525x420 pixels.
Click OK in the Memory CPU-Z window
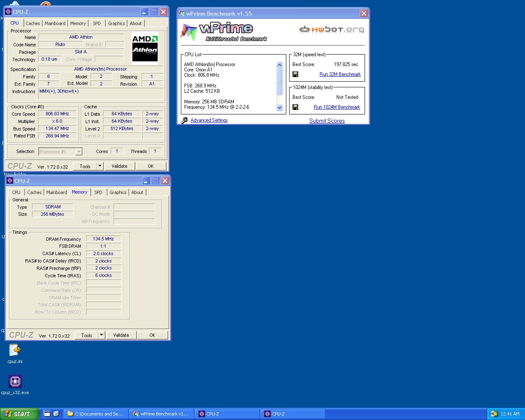coord(152,335)
